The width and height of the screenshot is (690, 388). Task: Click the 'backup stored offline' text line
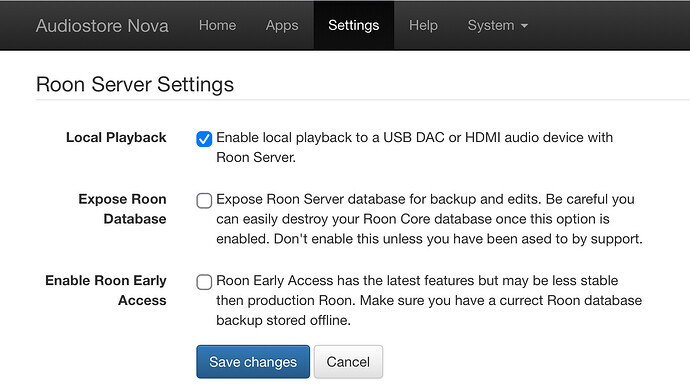pyautogui.click(x=283, y=320)
